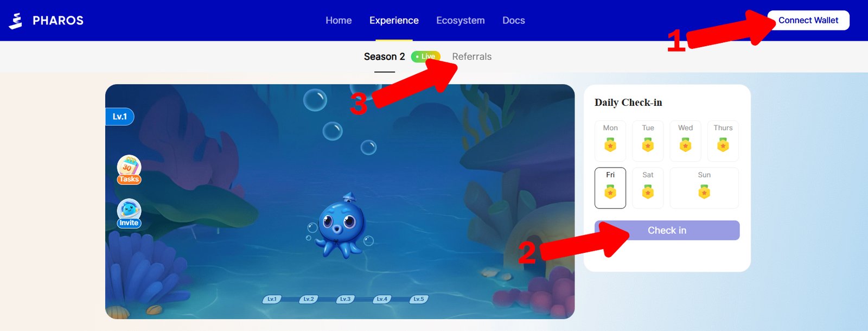This screenshot has width=868, height=331.
Task: Select Tuesday's check-in badge
Action: click(x=648, y=145)
